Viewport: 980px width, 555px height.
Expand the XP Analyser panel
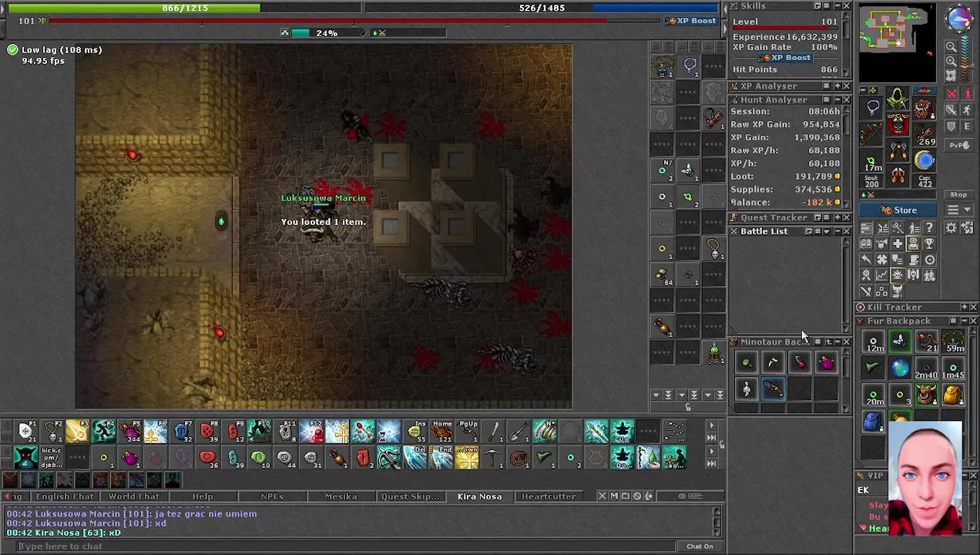pos(837,86)
